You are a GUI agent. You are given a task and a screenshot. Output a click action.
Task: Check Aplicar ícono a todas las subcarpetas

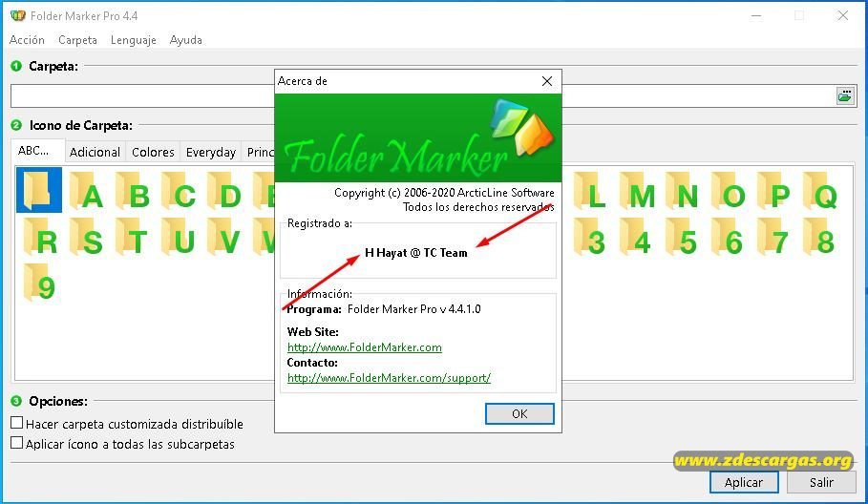point(17,443)
